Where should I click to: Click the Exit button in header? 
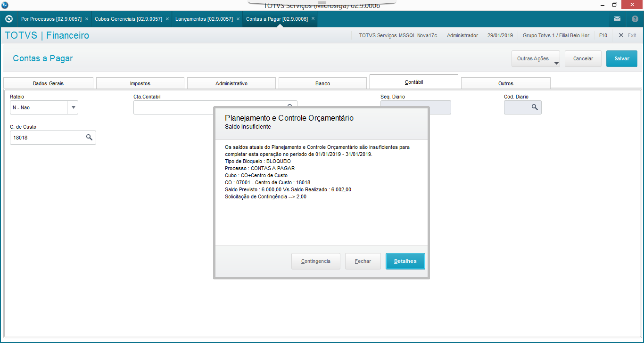tap(627, 35)
